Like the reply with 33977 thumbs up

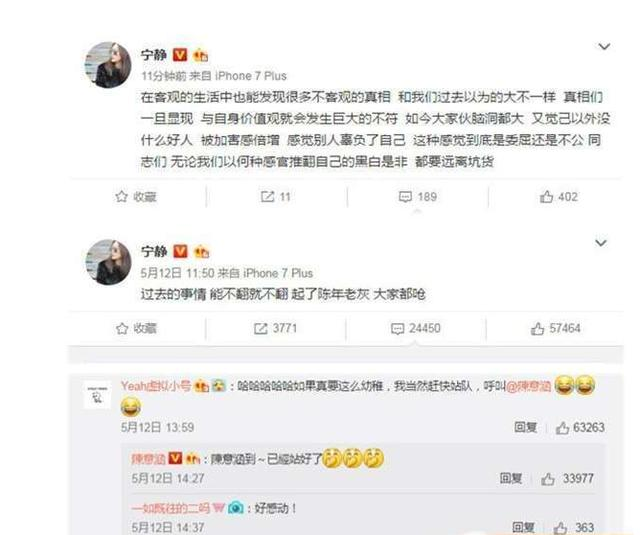pyautogui.click(x=548, y=479)
